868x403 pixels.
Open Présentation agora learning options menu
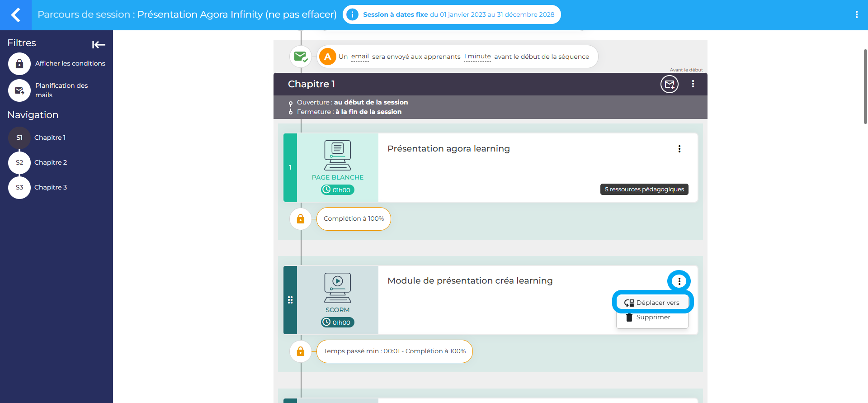tap(679, 149)
